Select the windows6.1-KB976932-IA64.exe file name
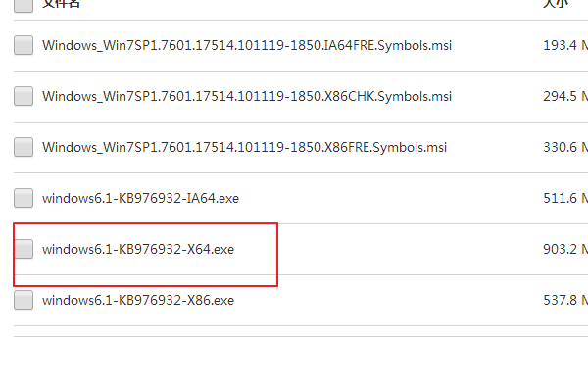The height and width of the screenshot is (392, 588). pyautogui.click(x=140, y=198)
